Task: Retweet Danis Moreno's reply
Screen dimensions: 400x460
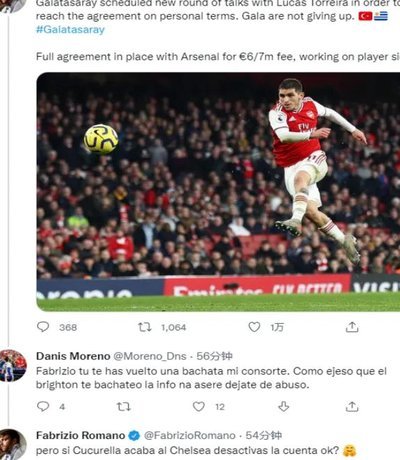Action: point(124,407)
